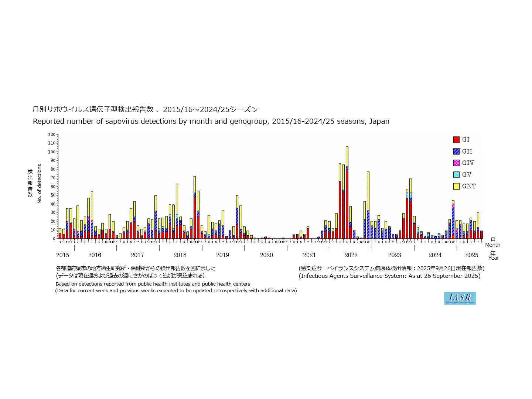Click the Infectious Agents Surveillance System note

click(389, 276)
